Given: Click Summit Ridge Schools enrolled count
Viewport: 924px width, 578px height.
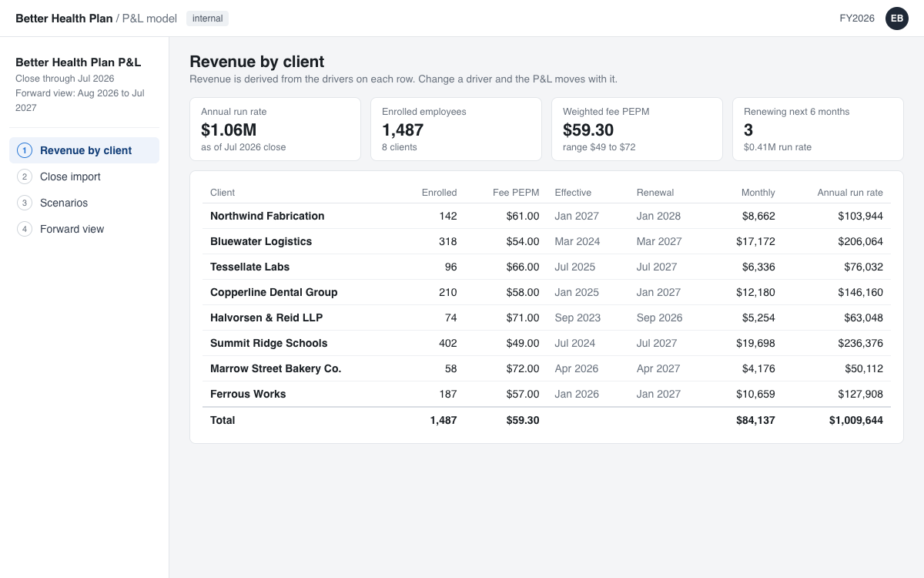Looking at the screenshot, I should click(x=447, y=343).
